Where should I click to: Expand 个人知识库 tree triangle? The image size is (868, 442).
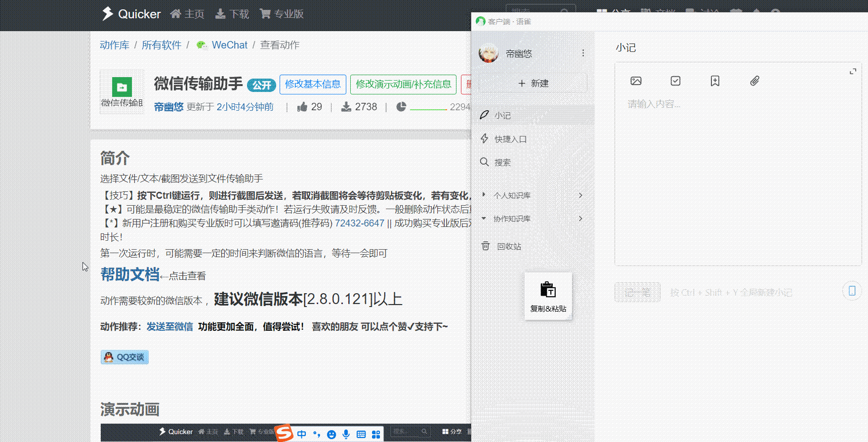point(484,195)
